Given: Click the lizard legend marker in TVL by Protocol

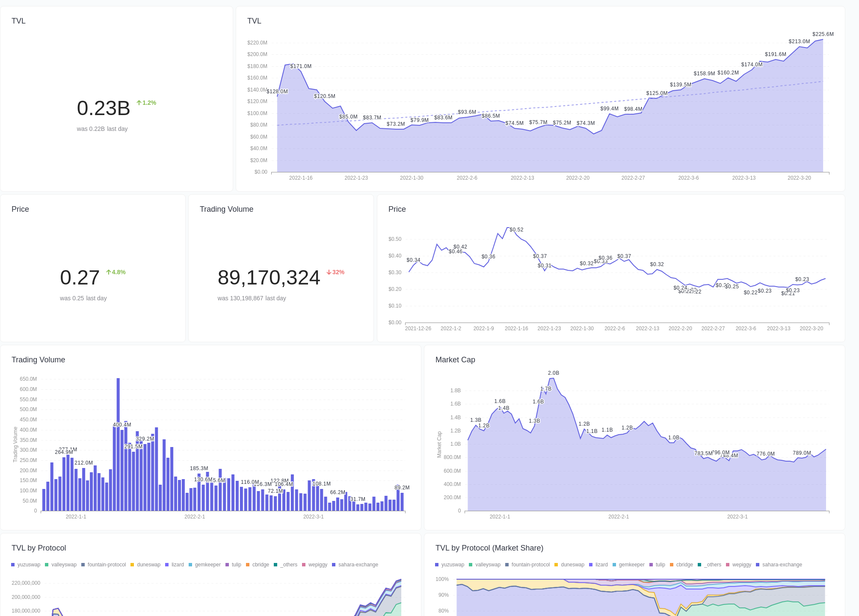Looking at the screenshot, I should (x=167, y=565).
